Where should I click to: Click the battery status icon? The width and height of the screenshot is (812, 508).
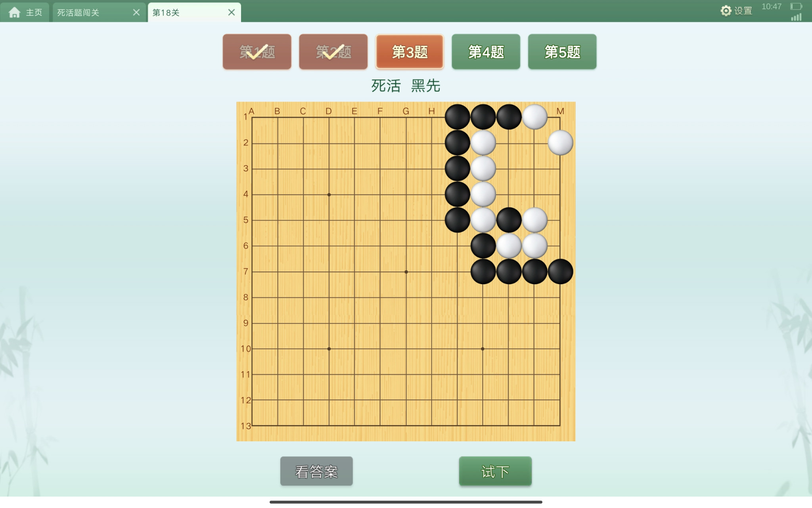coord(796,6)
